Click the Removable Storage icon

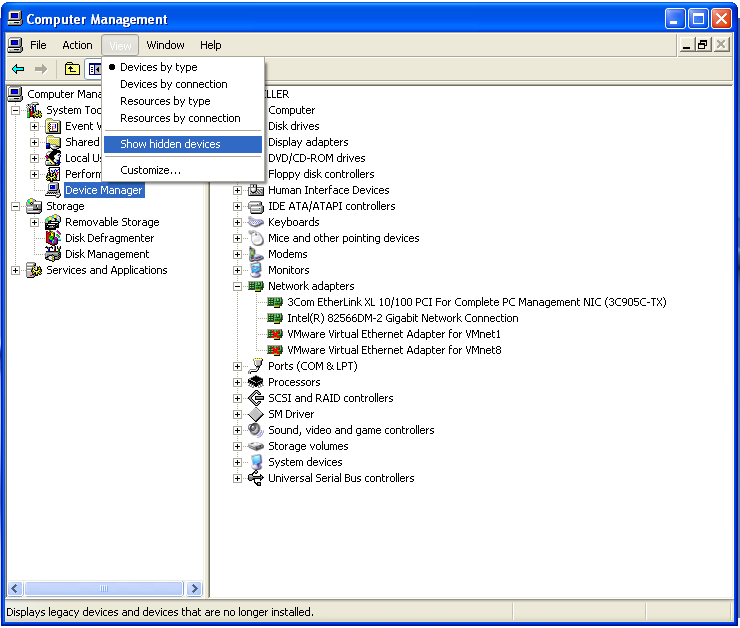pyautogui.click(x=54, y=222)
